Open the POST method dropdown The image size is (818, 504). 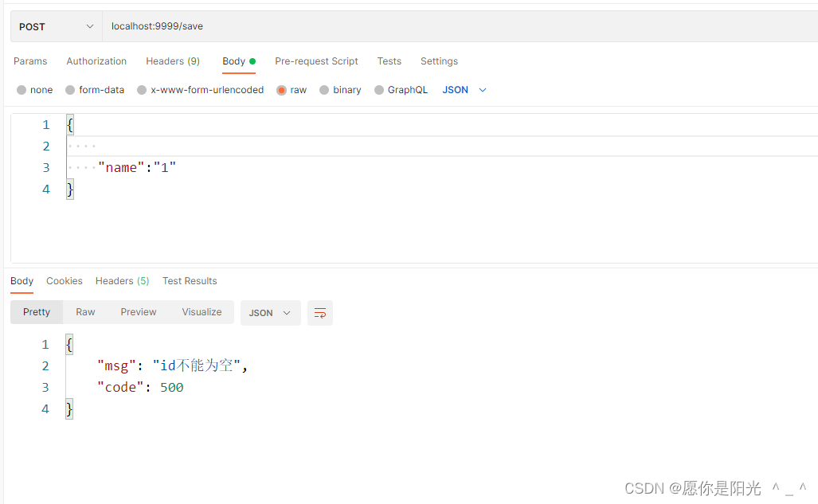(x=57, y=26)
